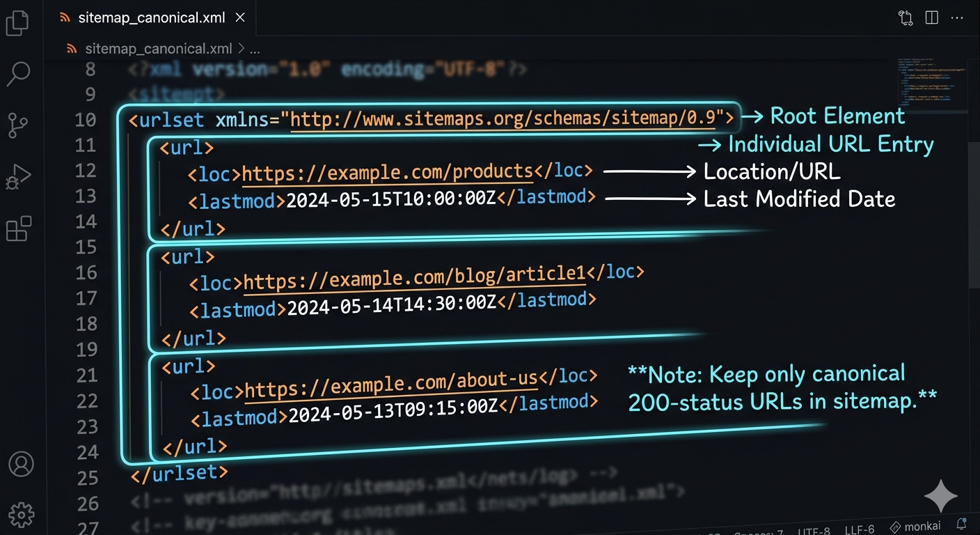Open the Explorer view
Image resolution: width=980 pixels, height=535 pixels.
pos(17,23)
